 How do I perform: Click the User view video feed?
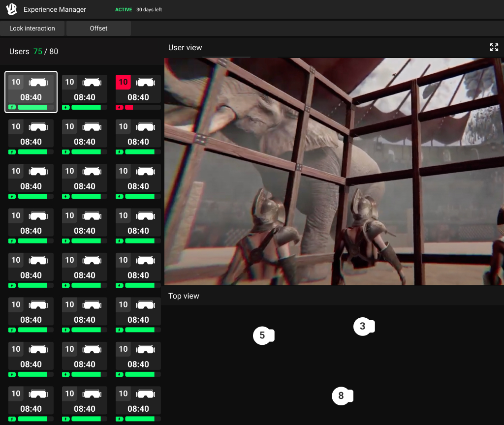click(x=334, y=172)
